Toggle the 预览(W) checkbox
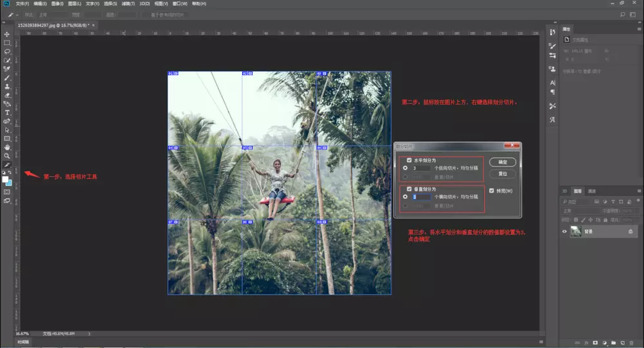The height and width of the screenshot is (348, 644). pyautogui.click(x=492, y=191)
